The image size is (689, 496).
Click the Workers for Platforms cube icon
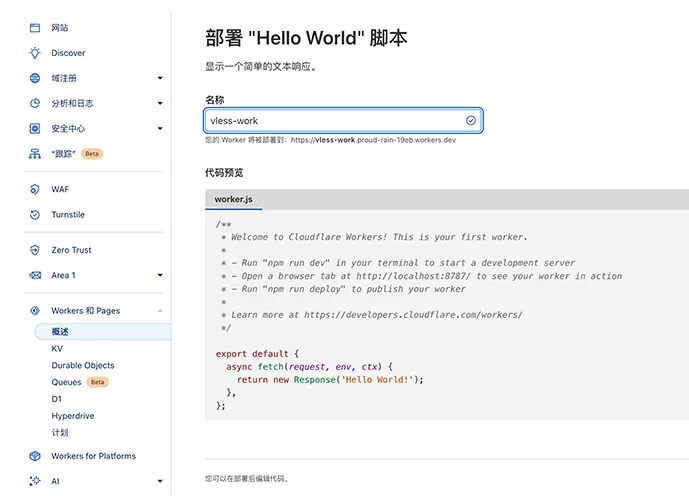pyautogui.click(x=35, y=456)
